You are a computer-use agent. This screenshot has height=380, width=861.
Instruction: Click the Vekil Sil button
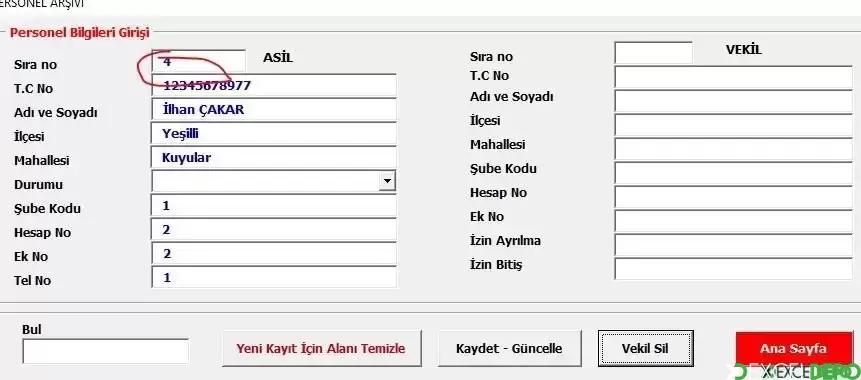(x=646, y=348)
